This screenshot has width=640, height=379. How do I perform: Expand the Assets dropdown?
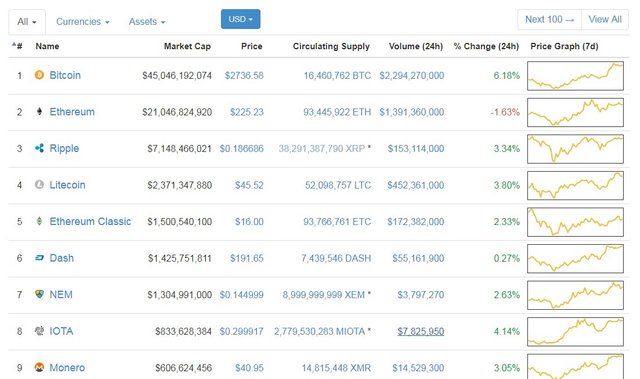147,22
